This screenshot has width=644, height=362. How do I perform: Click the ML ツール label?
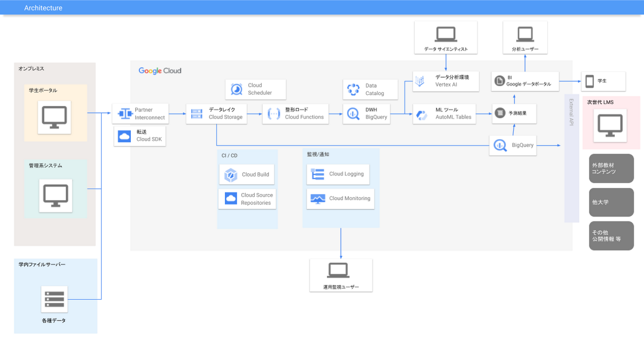(447, 109)
